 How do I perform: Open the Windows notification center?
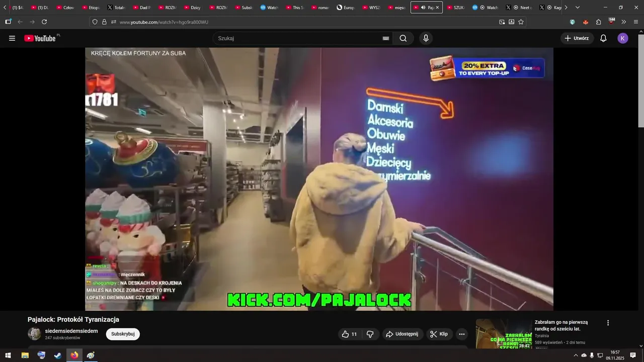(633, 355)
